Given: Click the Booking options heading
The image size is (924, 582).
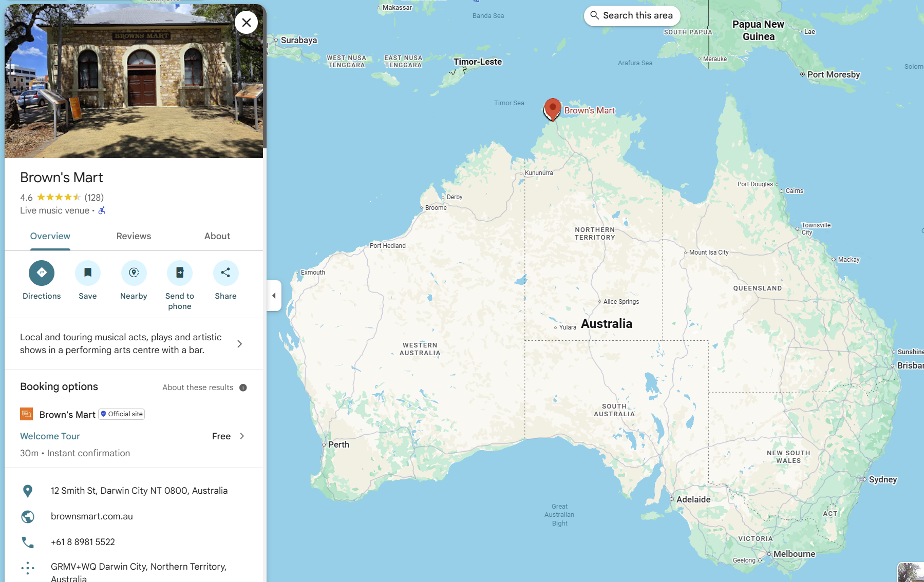Looking at the screenshot, I should coord(59,386).
